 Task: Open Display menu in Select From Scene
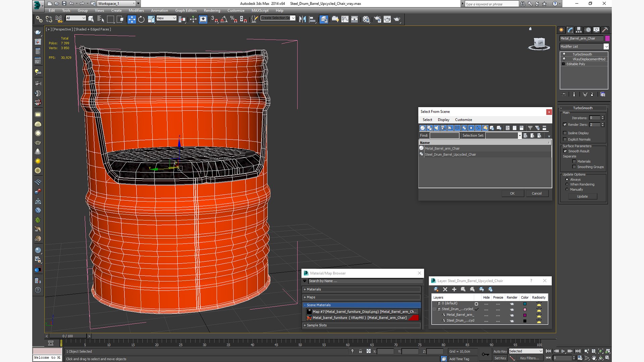[443, 120]
